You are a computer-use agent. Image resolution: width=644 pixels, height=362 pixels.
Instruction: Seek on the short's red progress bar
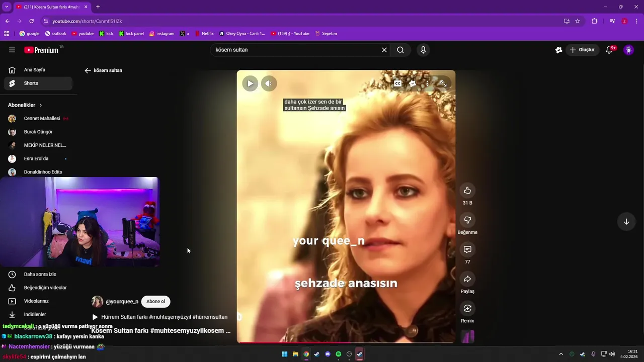346,343
